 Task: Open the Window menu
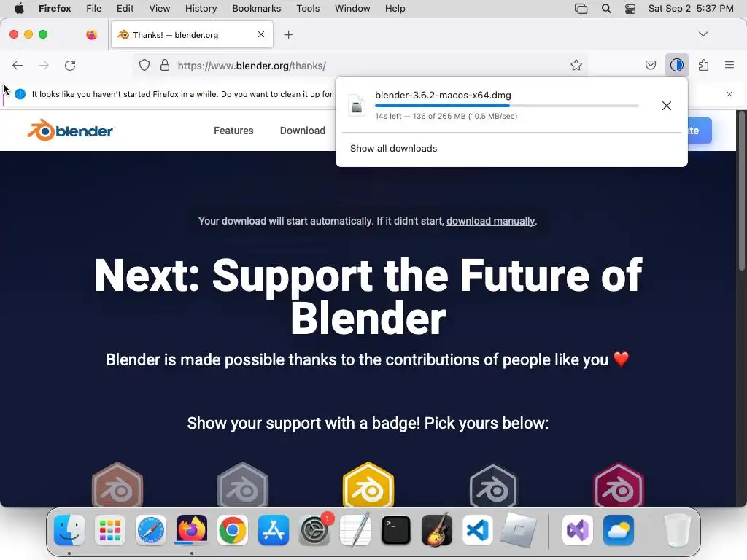352,9
